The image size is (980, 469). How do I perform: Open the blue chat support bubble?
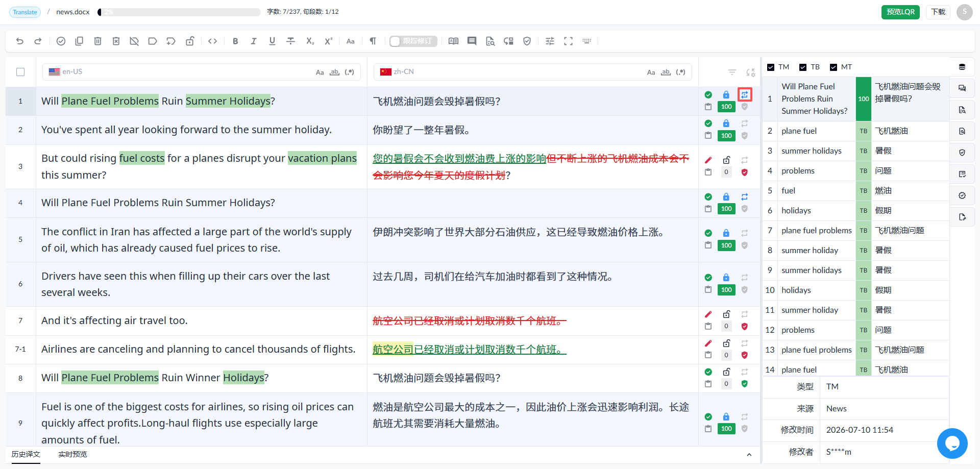point(952,443)
